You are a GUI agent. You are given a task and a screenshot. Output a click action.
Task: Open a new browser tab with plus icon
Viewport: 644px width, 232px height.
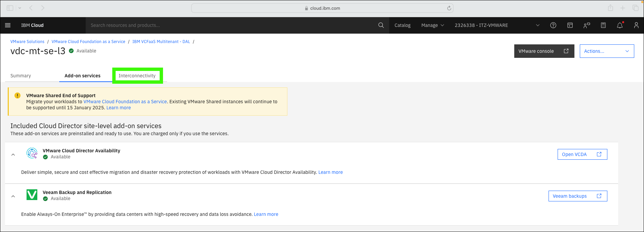tap(623, 8)
